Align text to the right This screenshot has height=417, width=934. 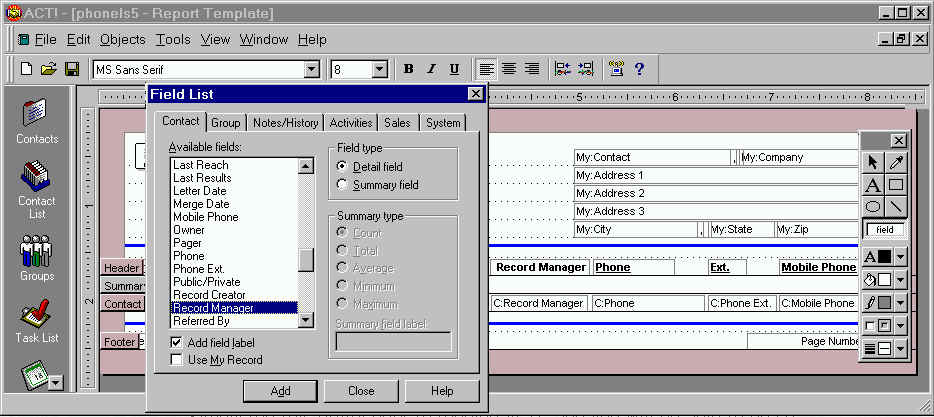click(532, 69)
